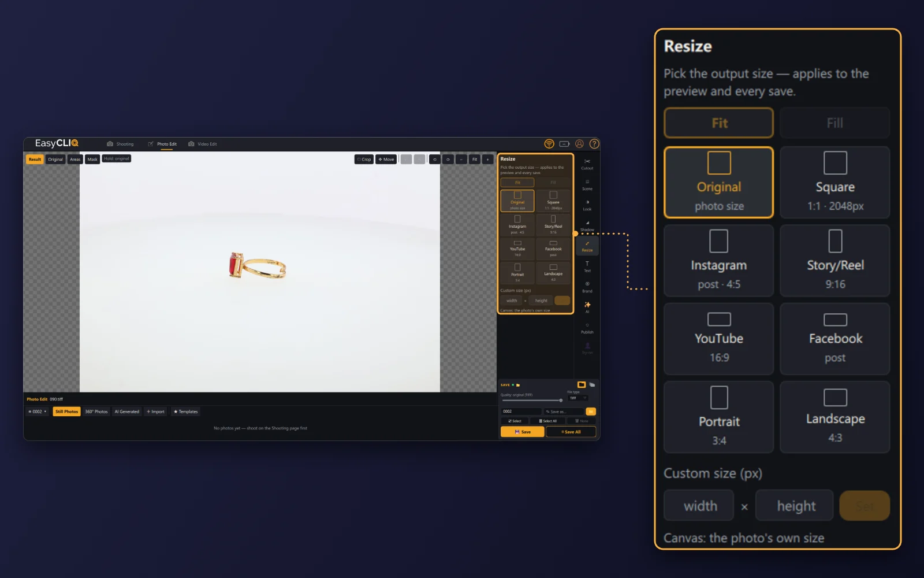Screen dimensions: 924x578
Task: Open the help question mark icon
Action: click(594, 144)
